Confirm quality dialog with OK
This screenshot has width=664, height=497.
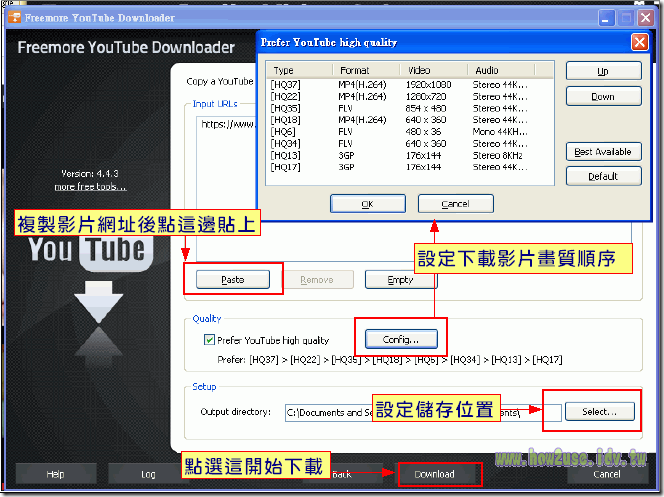pos(366,204)
